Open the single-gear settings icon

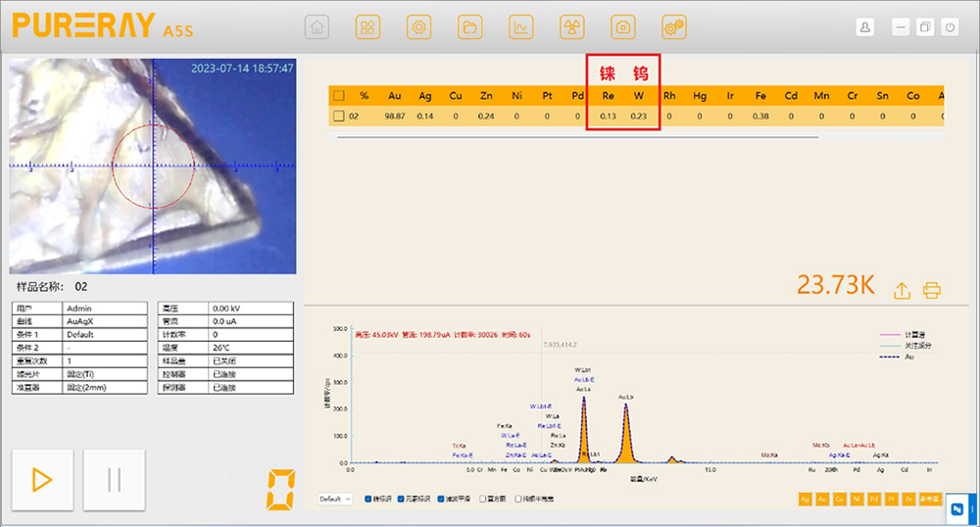(x=418, y=27)
